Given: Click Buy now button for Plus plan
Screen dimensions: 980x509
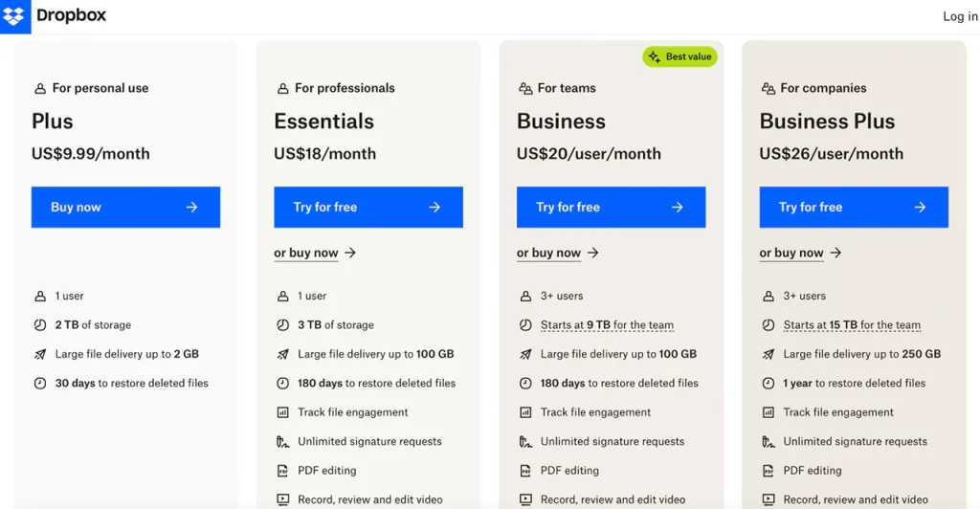Looking at the screenshot, I should click(x=125, y=207).
